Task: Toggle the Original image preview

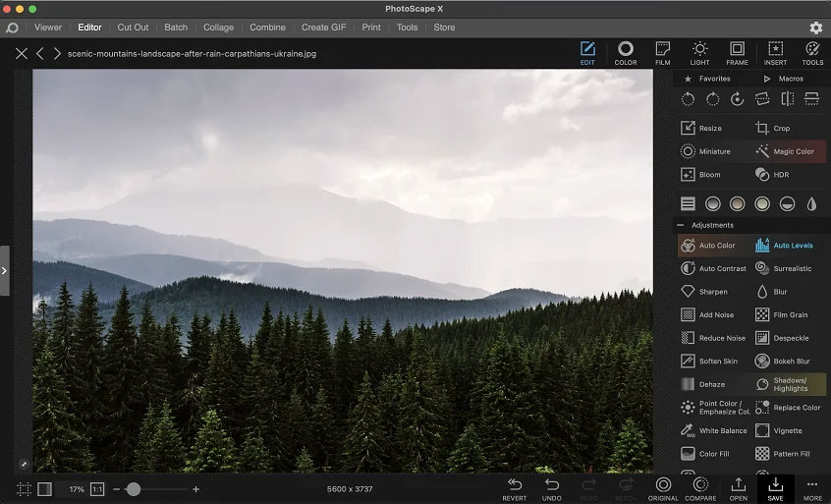Action: [x=663, y=488]
